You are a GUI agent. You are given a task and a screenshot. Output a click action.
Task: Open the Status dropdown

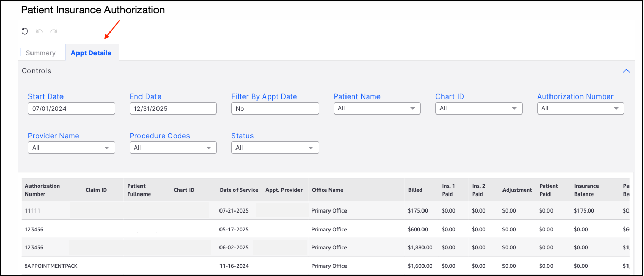click(275, 148)
